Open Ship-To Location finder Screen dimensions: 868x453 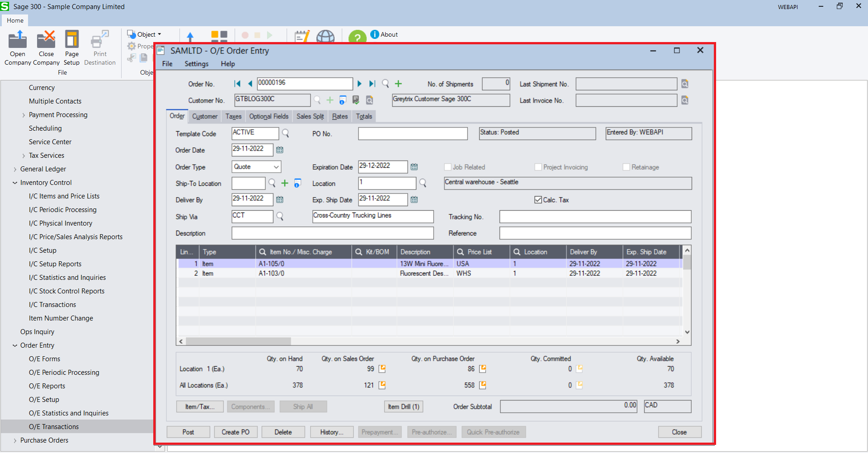[x=272, y=183]
